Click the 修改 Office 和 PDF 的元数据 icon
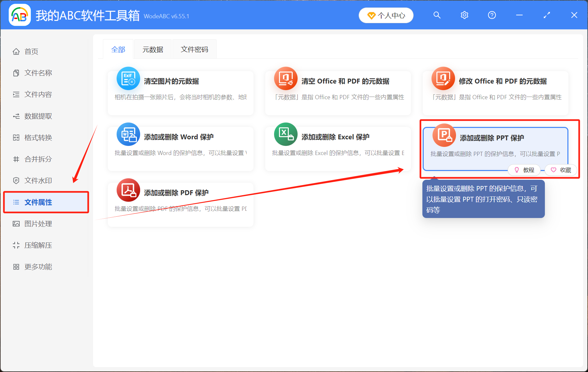This screenshot has width=588, height=372. point(443,79)
